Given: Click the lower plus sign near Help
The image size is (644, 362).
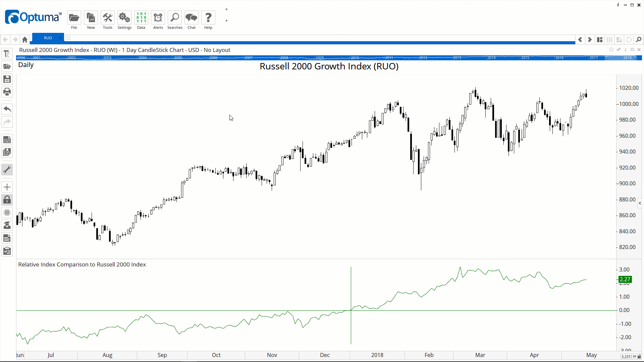Looking at the screenshot, I should (226, 21).
